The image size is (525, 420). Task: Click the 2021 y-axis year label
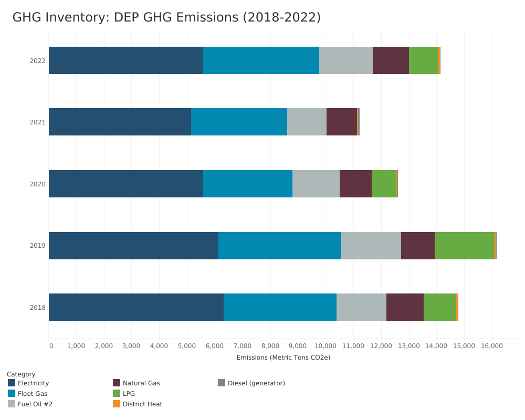pyautogui.click(x=37, y=122)
